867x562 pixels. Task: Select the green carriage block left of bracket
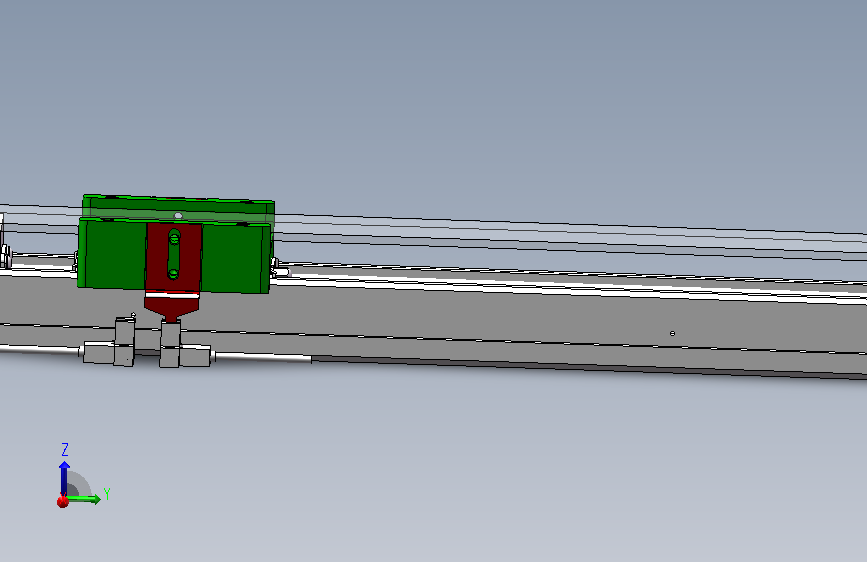pos(112,253)
